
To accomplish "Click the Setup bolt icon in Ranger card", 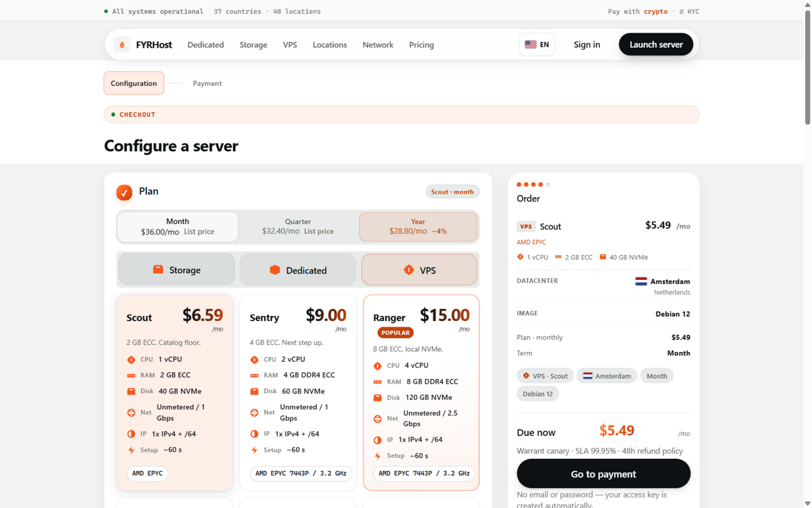I will (378, 456).
